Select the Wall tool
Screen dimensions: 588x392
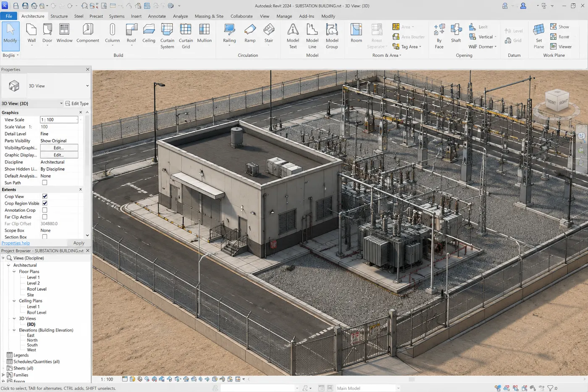point(31,34)
